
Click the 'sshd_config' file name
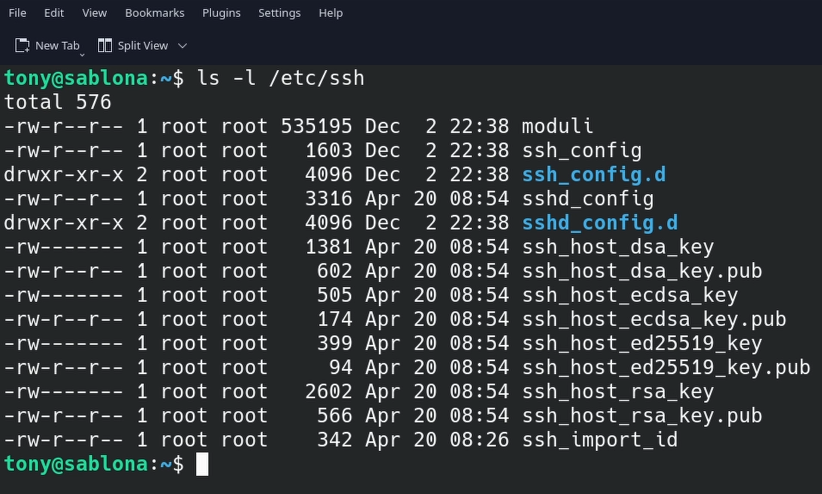click(588, 199)
